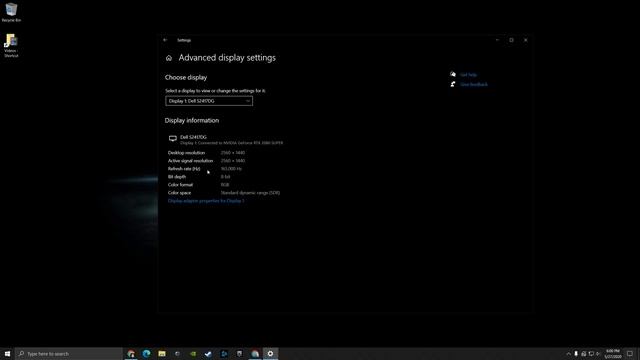Open Steam from the taskbar
Viewport: 640px width, 360px height.
tap(209, 353)
